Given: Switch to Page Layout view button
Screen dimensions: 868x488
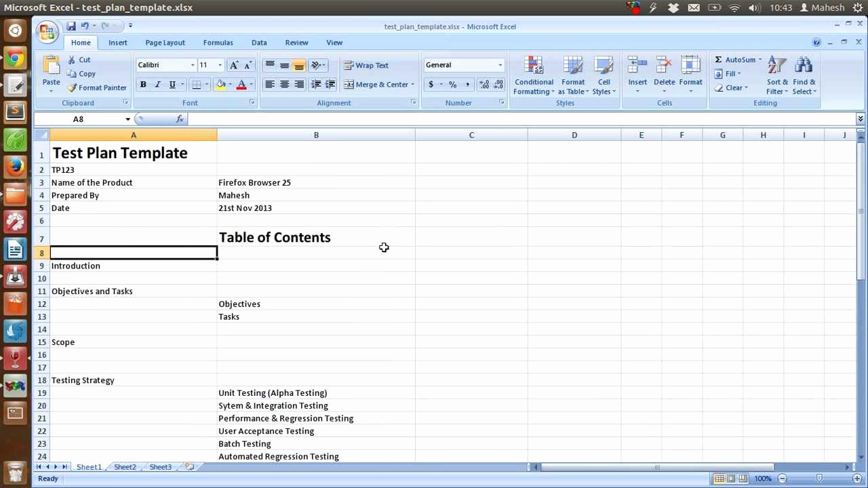Looking at the screenshot, I should pos(732,479).
